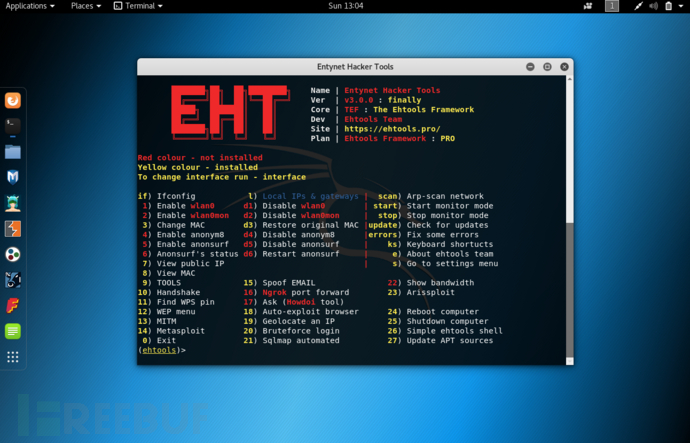The width and height of the screenshot is (690, 443).
Task: Launch Maltego dock icon
Action: [x=13, y=280]
